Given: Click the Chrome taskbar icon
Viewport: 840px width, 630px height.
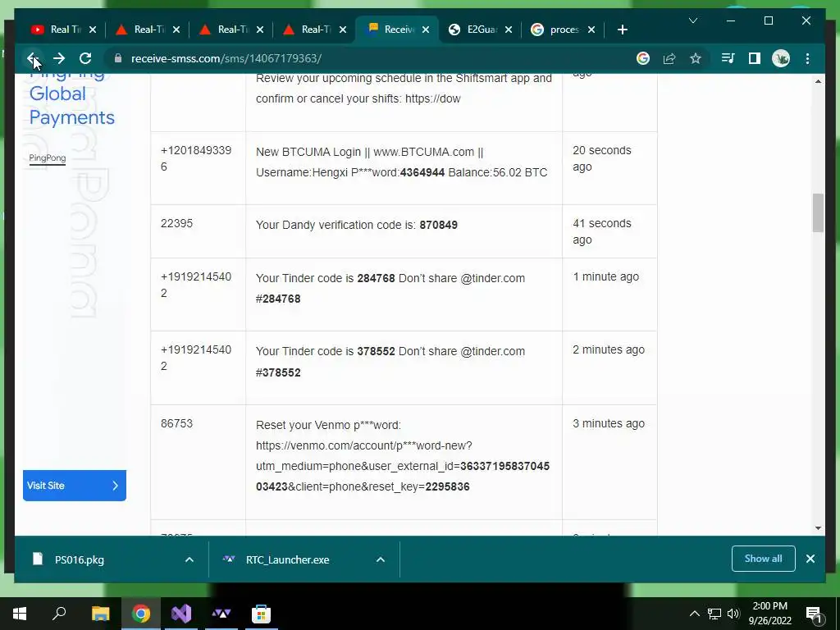Looking at the screenshot, I should [141, 614].
